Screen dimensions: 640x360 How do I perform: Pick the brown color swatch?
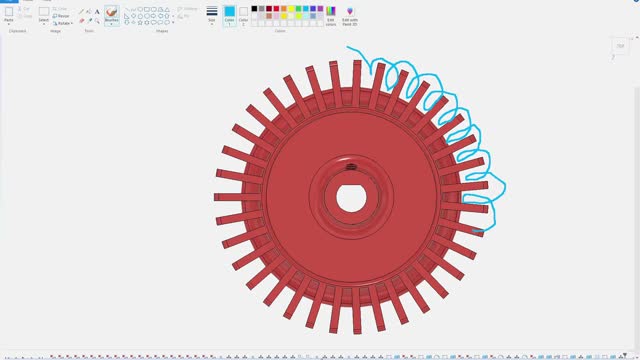[269, 16]
